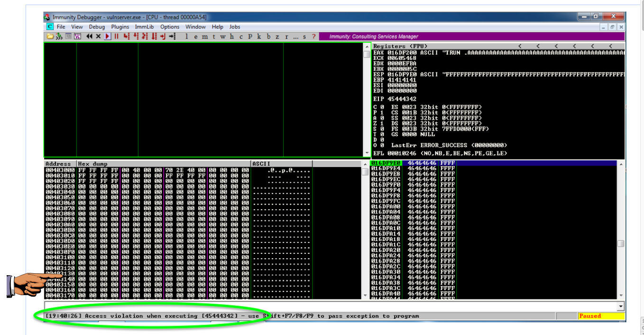Click the Go to address arrow icon
Image resolution: width=644 pixels, height=335 pixels.
click(172, 36)
